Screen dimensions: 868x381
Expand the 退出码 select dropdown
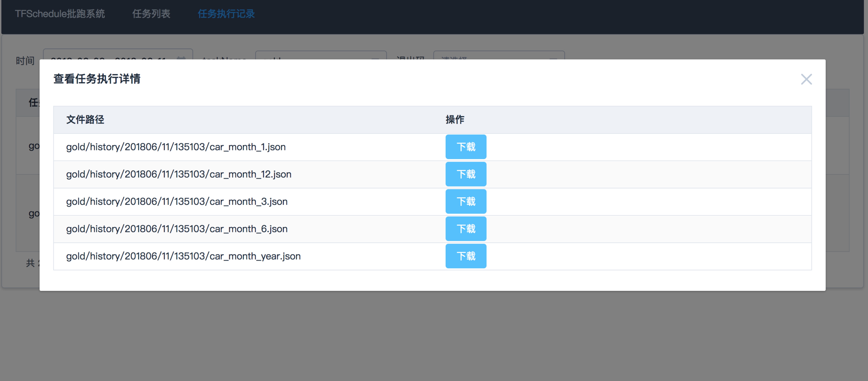click(x=499, y=56)
